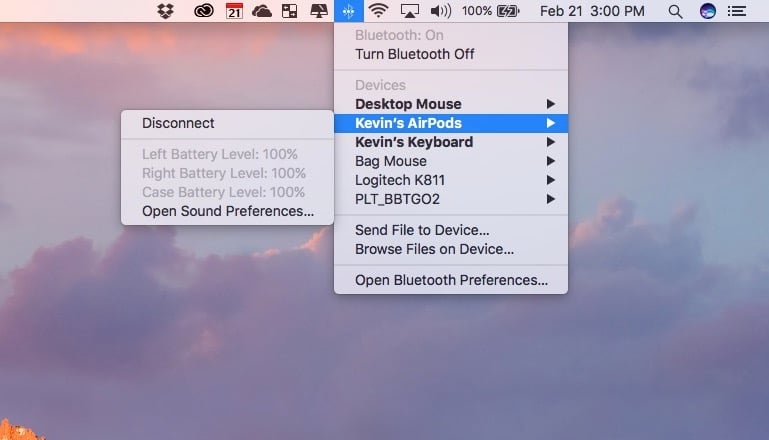Open Notification Center list icon
This screenshot has width=769, height=440.
[x=737, y=11]
